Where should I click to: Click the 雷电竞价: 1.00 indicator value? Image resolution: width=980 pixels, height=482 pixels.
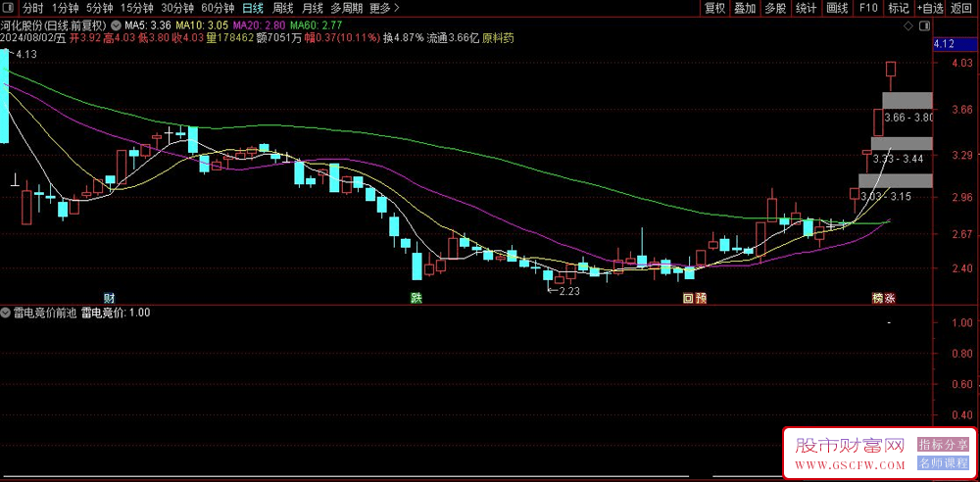coord(116,313)
